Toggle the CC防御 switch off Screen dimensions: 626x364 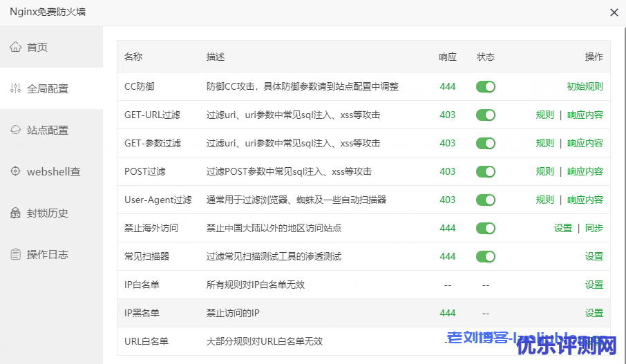[485, 87]
